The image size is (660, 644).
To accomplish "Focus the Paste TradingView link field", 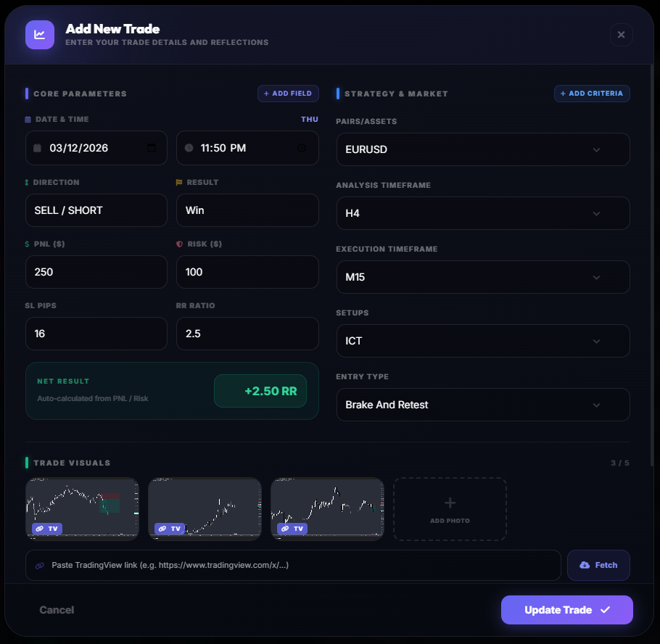I will 293,565.
